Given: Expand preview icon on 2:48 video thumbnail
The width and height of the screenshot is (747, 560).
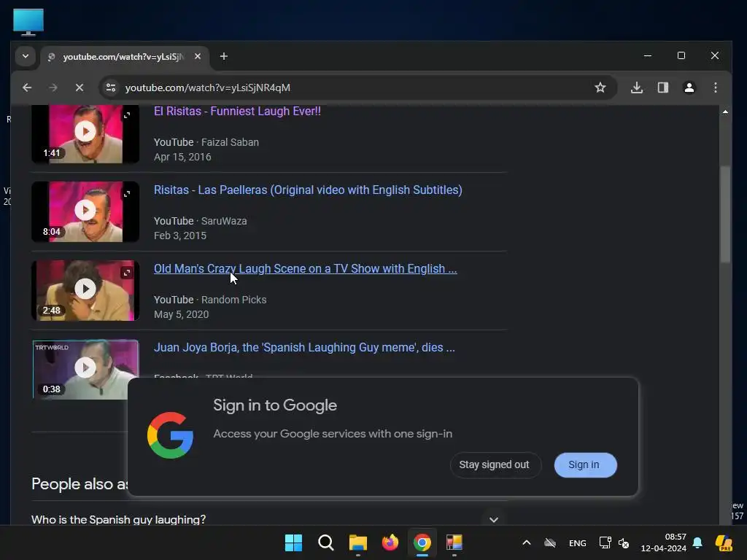Looking at the screenshot, I should tap(127, 273).
